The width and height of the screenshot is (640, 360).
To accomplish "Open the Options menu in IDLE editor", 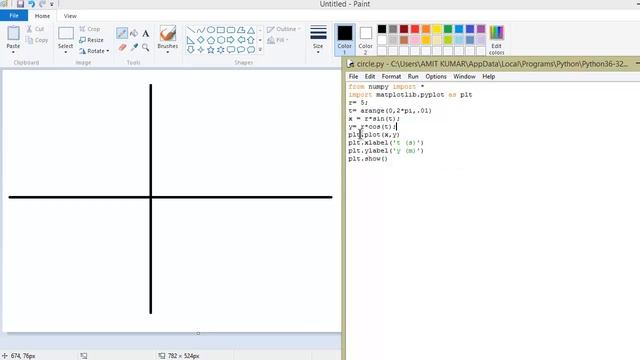I will [436, 76].
